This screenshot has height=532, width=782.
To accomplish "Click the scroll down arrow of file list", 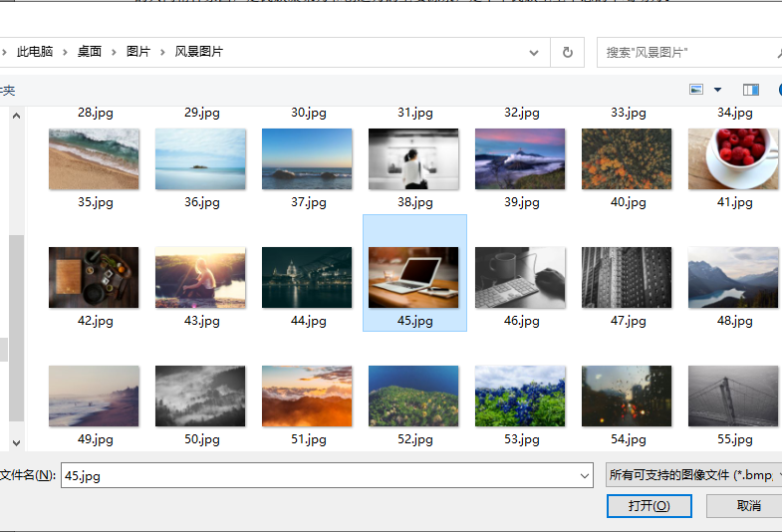I will pos(17,442).
